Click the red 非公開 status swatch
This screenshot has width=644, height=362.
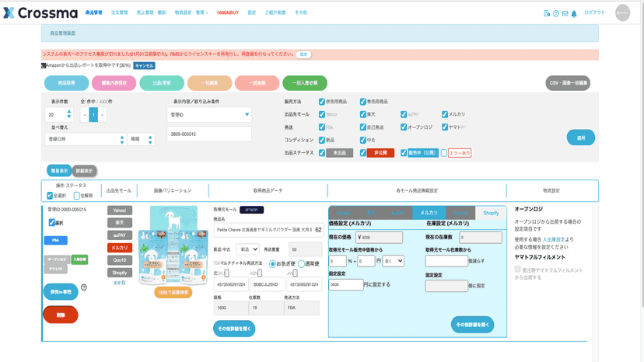pos(380,153)
